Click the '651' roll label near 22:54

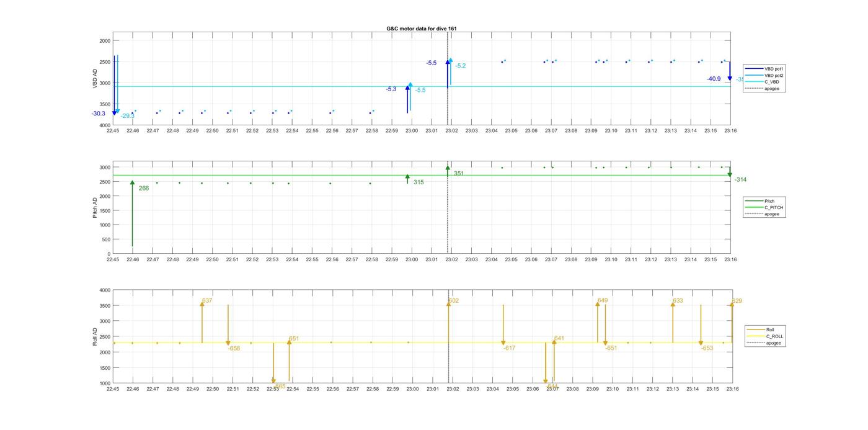[x=294, y=339]
